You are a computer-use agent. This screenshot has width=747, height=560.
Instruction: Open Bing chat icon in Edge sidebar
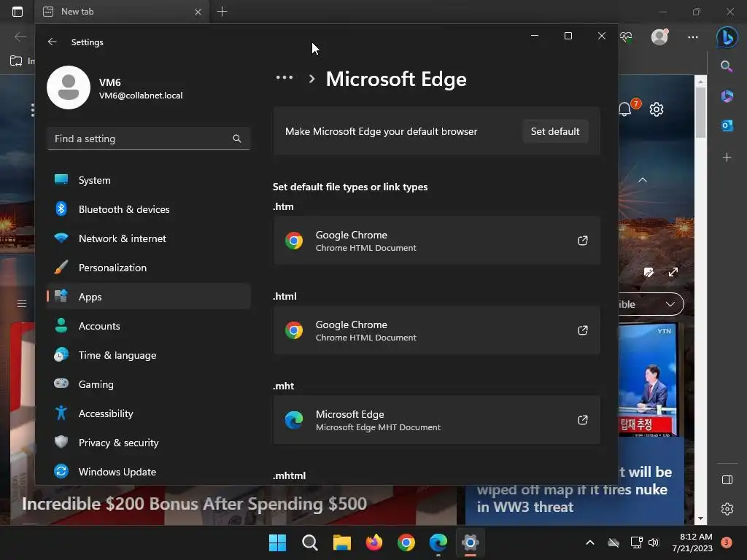point(727,36)
